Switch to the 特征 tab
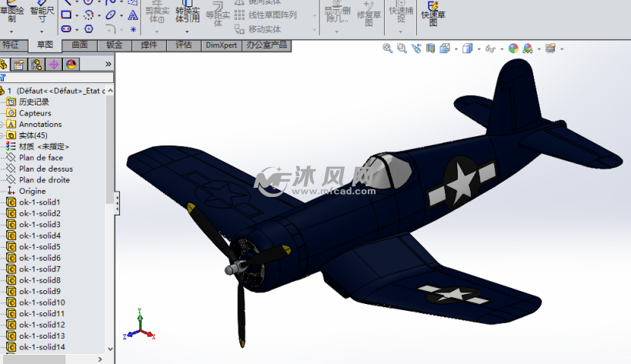 coord(13,45)
